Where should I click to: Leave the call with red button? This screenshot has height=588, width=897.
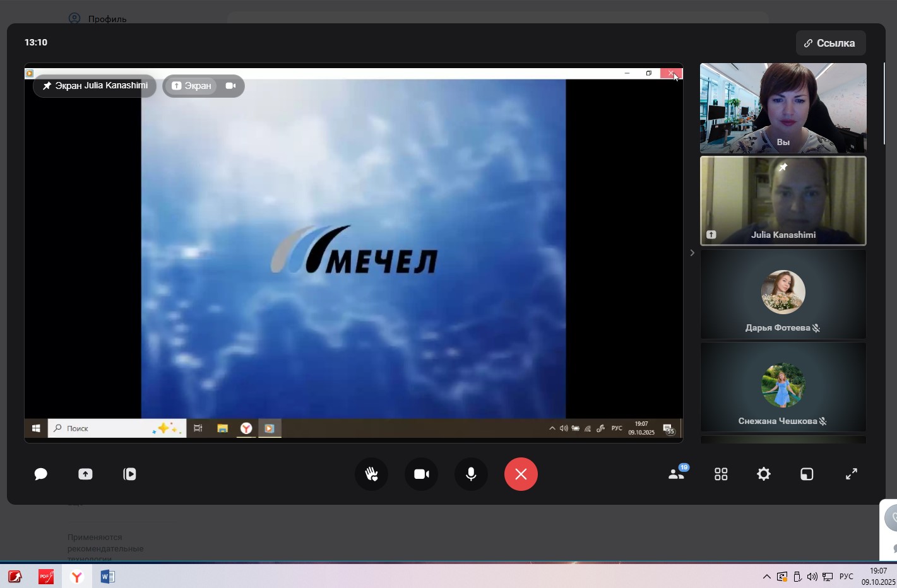click(521, 474)
